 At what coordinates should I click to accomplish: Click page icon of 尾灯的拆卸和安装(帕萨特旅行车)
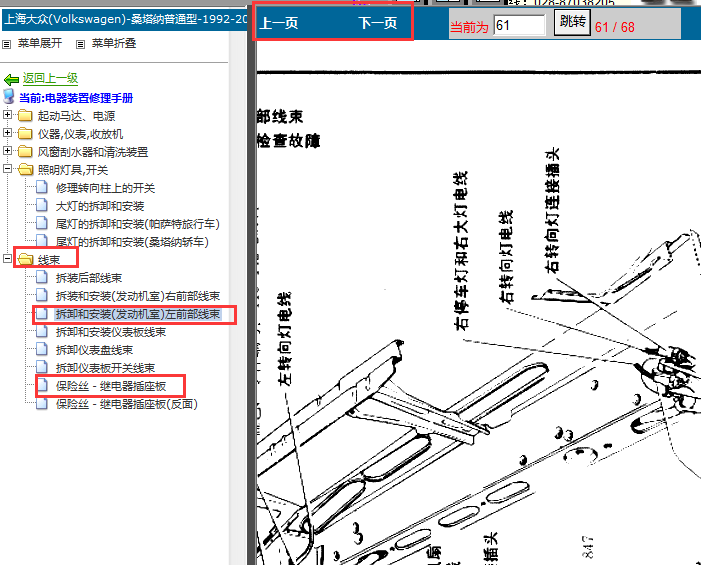point(42,223)
